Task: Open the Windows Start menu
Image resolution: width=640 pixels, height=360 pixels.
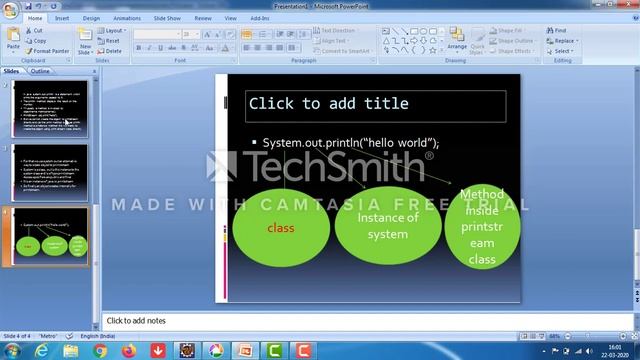Action: click(12, 351)
